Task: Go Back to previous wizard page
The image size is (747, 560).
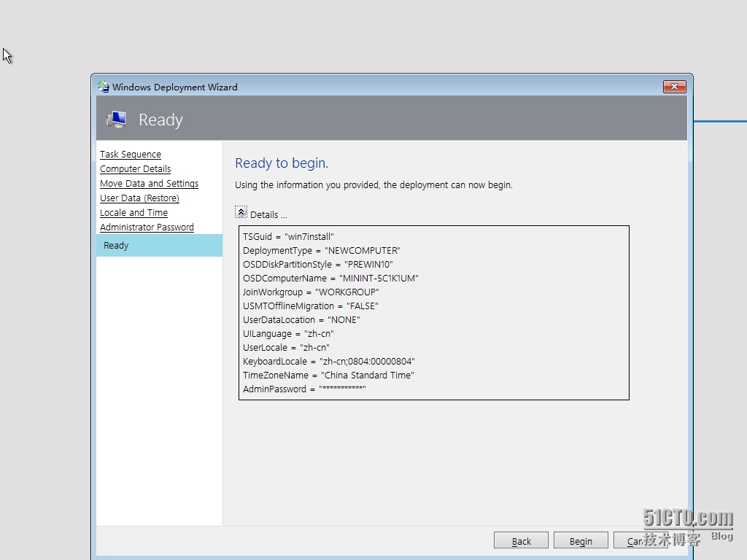Action: [x=521, y=541]
